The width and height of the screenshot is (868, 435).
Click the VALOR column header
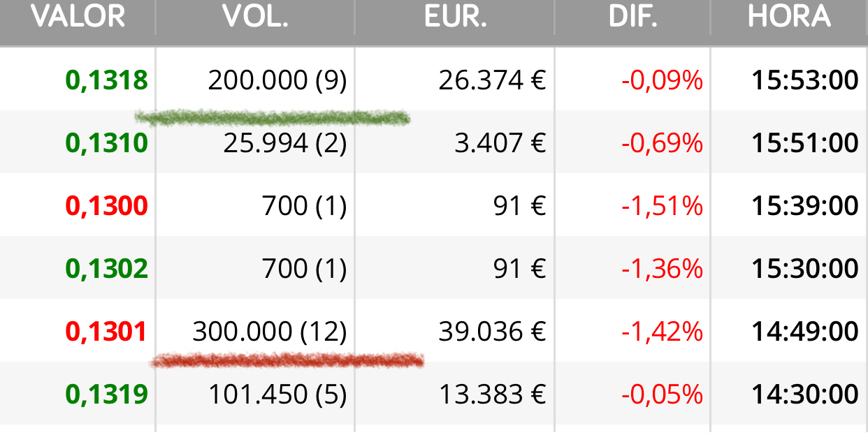click(78, 16)
